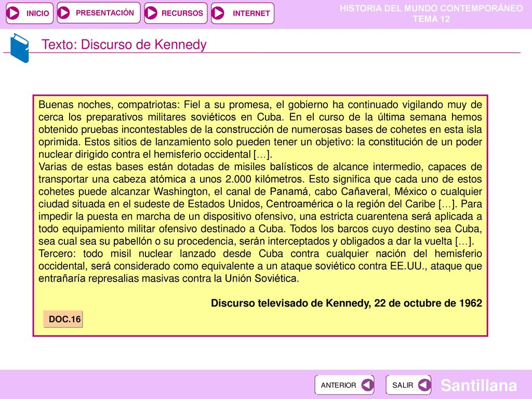Click the back arrow icon on SALIR
The height and width of the screenshot is (399, 532).
pos(424,385)
